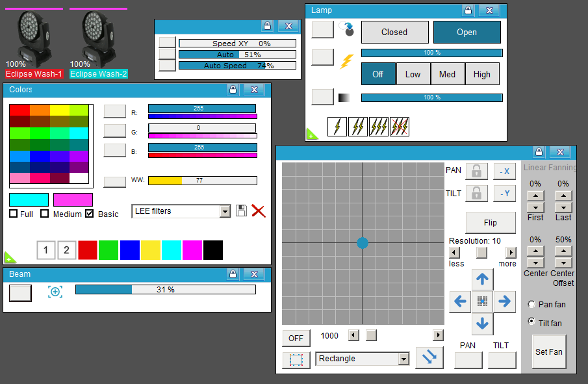The height and width of the screenshot is (384, 588).
Task: Click the double lightning strobe icon
Action: (358, 126)
